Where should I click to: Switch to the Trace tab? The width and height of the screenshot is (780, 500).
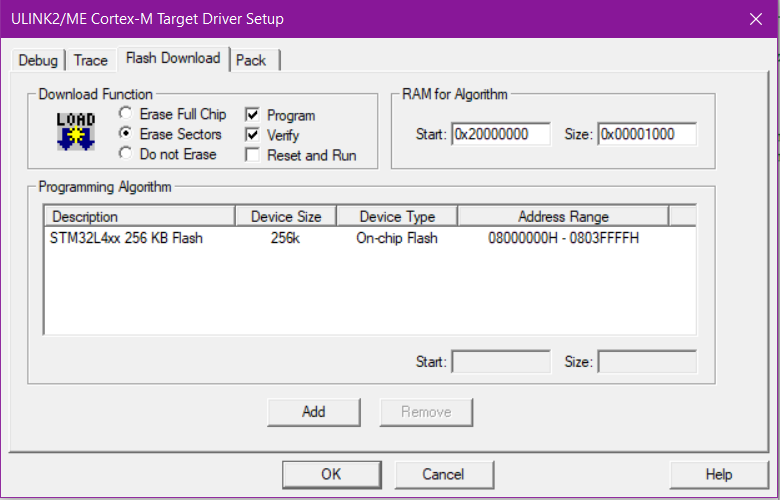tap(91, 60)
